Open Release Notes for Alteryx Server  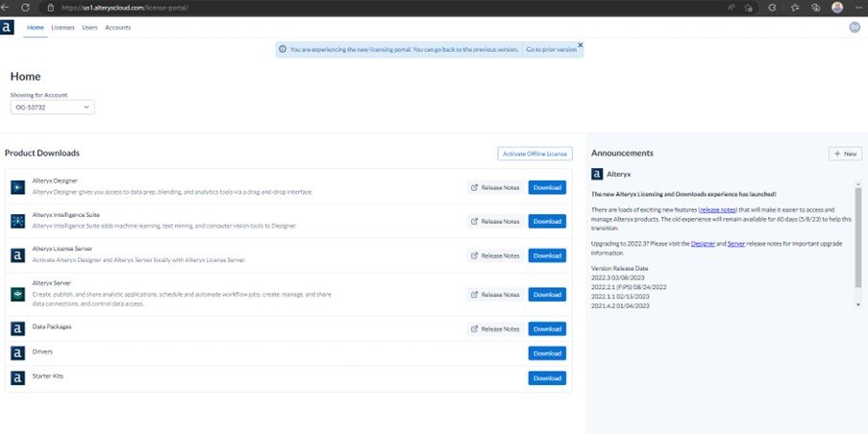click(x=495, y=295)
